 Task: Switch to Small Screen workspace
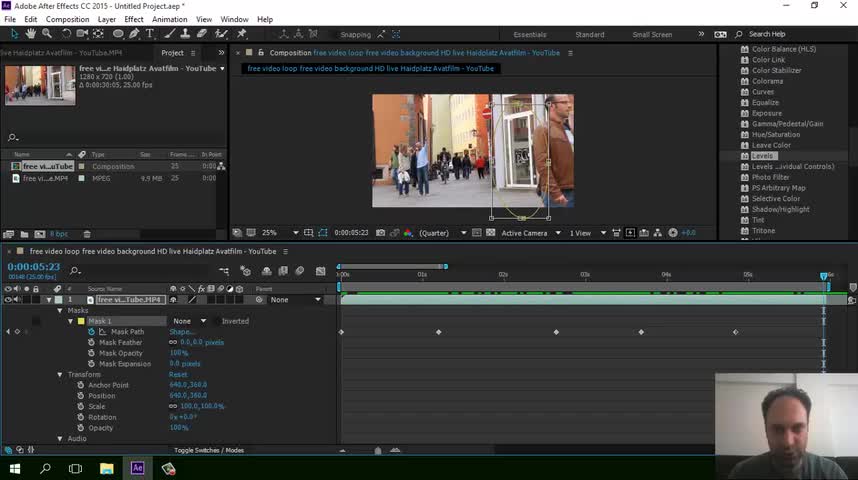(x=652, y=34)
